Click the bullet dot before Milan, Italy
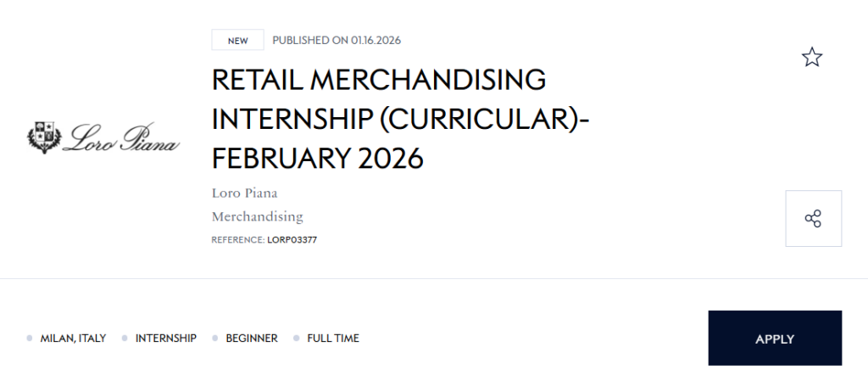This screenshot has width=868, height=375. tap(30, 339)
